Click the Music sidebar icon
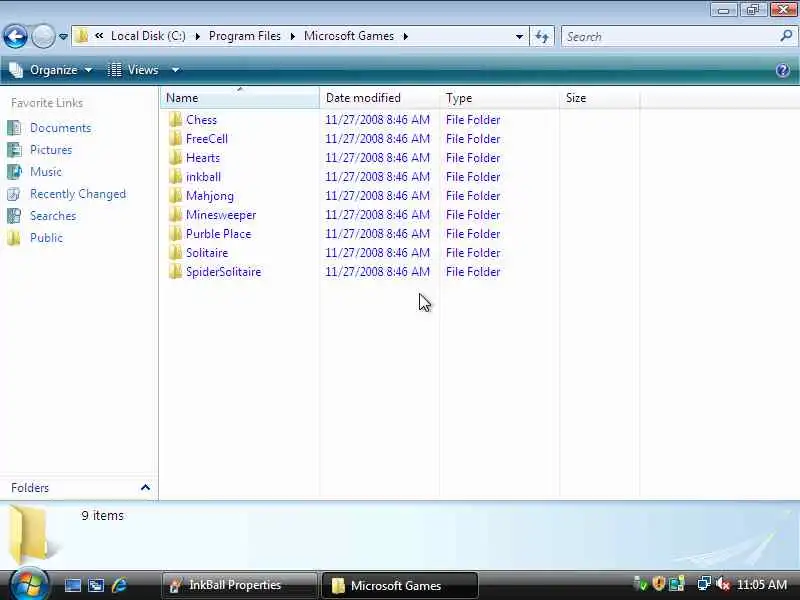 tap(14, 172)
